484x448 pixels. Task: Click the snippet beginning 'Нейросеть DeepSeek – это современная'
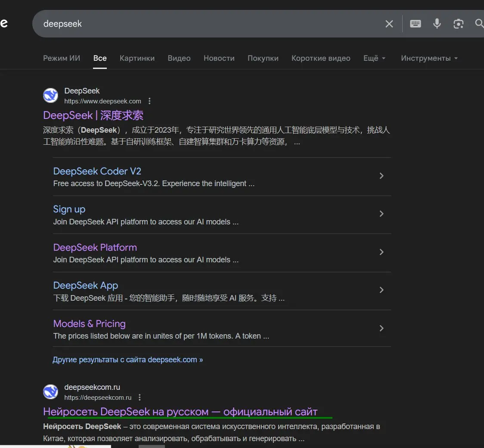[211, 432]
